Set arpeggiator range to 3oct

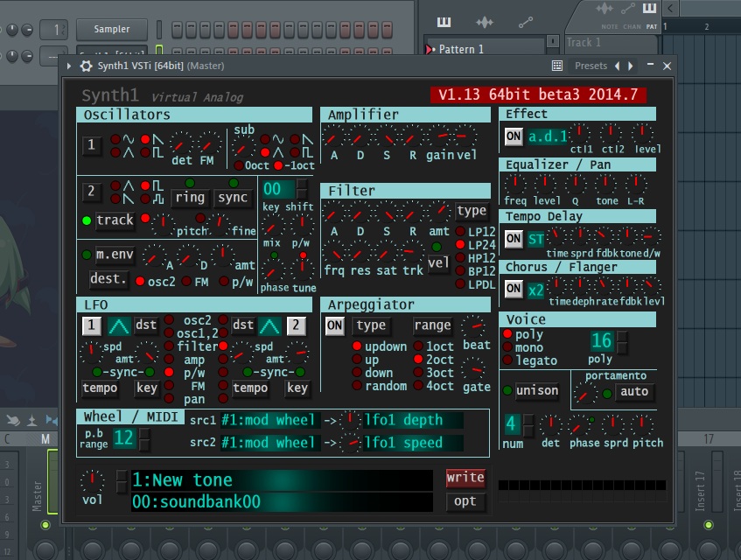(418, 373)
